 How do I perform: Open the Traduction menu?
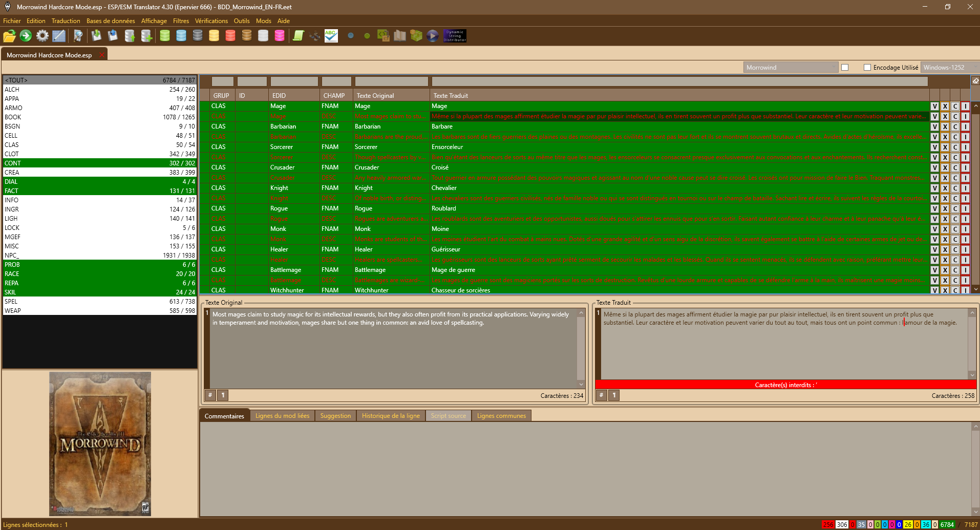tap(66, 21)
